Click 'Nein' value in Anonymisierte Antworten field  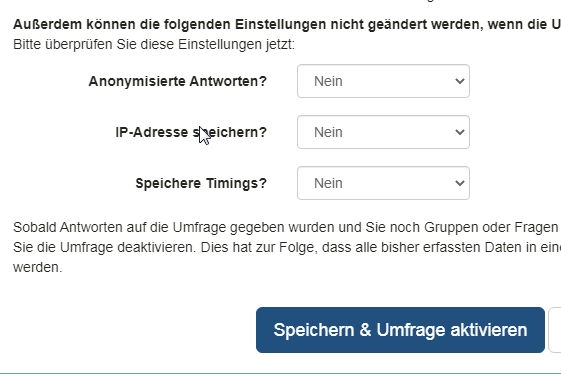[328, 81]
